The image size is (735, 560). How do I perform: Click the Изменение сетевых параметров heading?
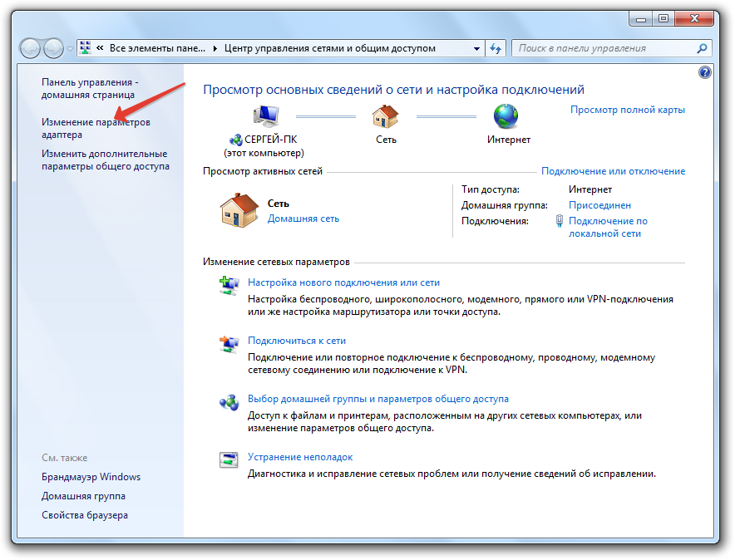pos(276,262)
